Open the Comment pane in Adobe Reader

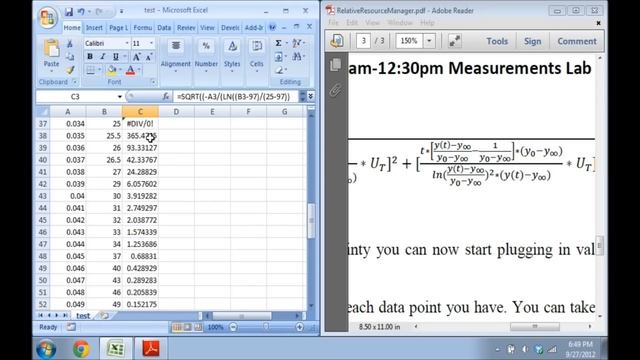(577, 41)
